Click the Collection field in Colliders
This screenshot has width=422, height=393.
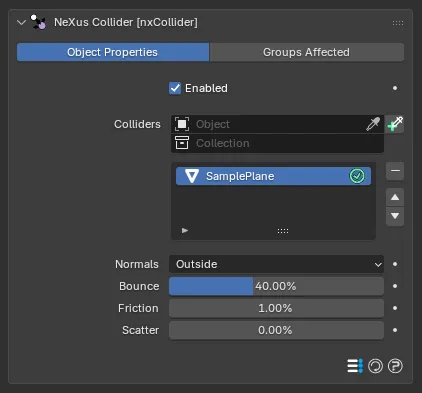(277, 143)
